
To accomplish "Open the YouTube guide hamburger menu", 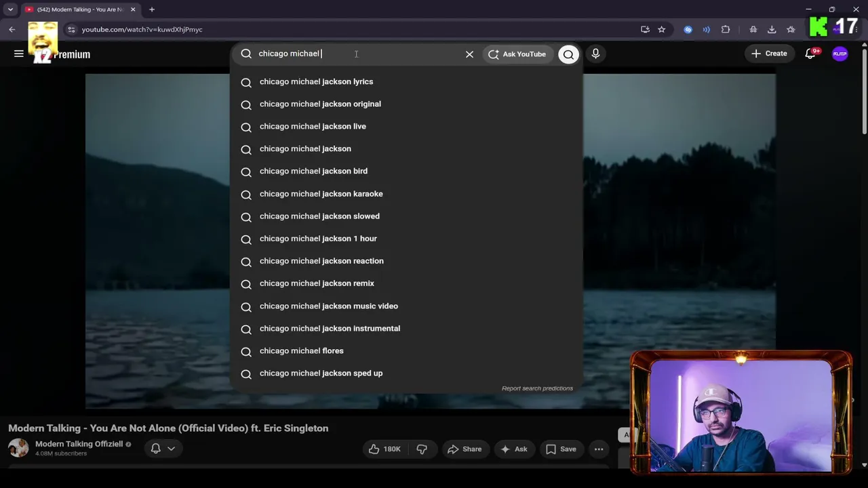I will [19, 54].
